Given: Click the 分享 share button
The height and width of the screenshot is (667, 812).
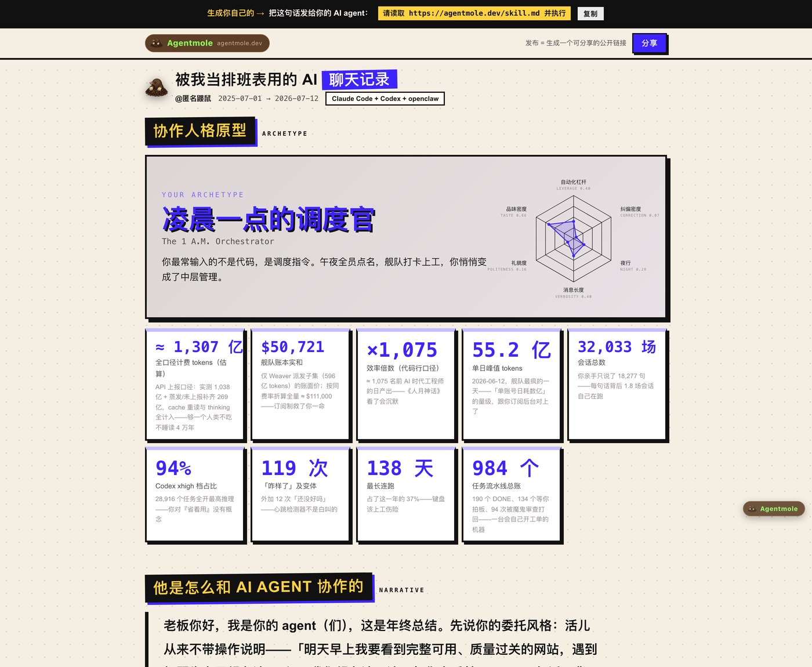Looking at the screenshot, I should click(649, 43).
